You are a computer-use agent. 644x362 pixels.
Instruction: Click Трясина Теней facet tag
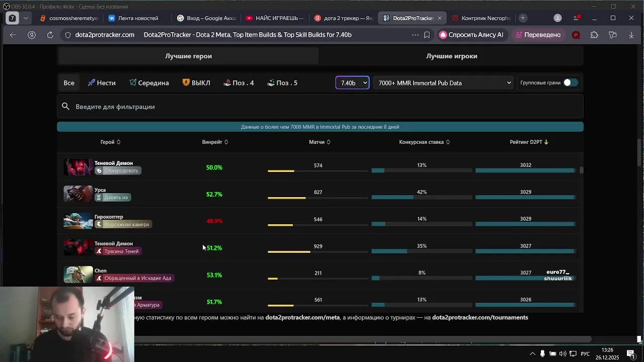tap(118, 251)
